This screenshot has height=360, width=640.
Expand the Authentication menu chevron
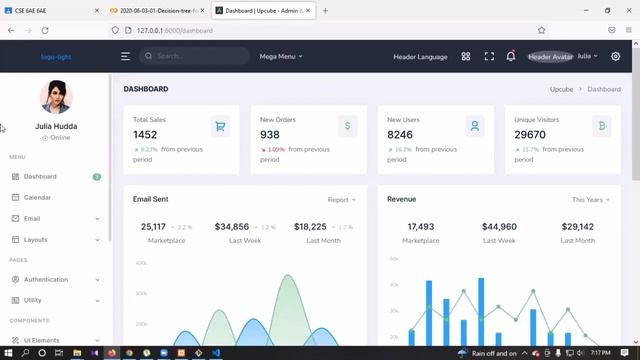[97, 280]
